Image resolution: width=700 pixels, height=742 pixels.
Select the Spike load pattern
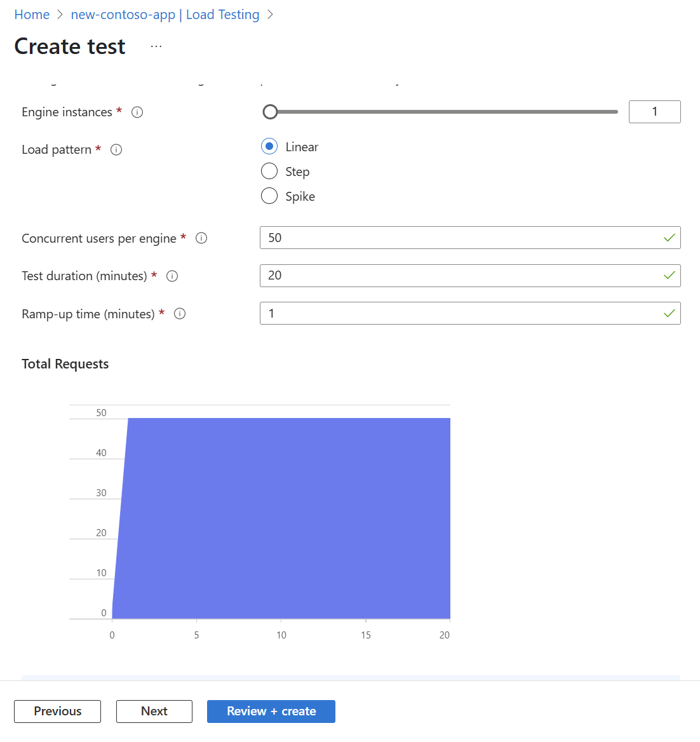[269, 196]
